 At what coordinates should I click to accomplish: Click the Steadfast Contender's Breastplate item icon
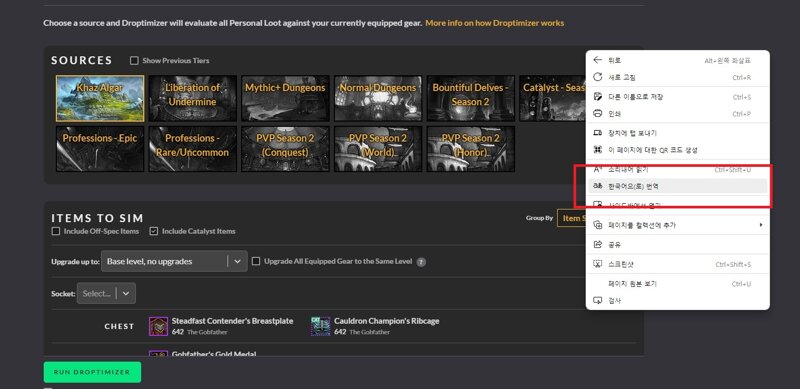pos(158,326)
